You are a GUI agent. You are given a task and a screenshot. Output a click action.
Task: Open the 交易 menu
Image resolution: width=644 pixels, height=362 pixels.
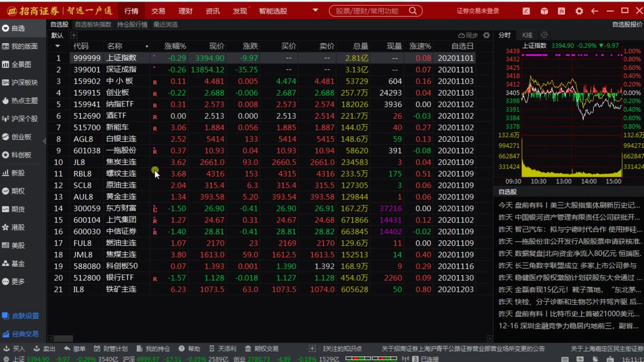(158, 11)
